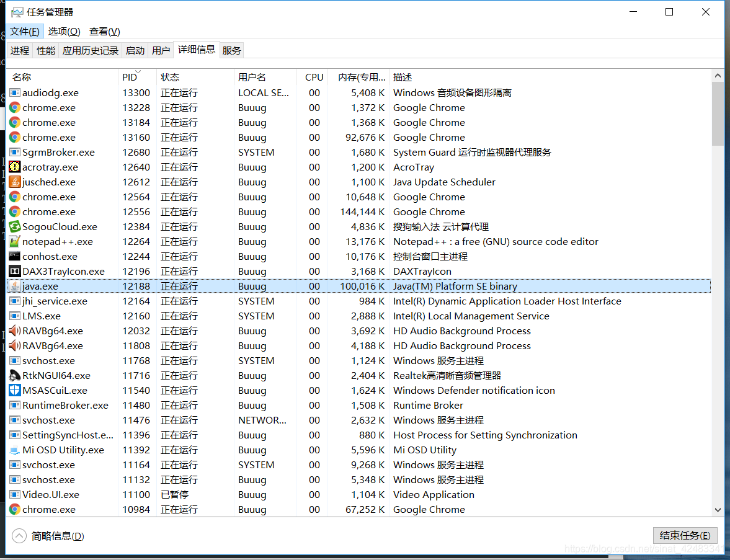Click the RuntimeBroker.exe icon
This screenshot has width=730, height=560.
point(15,406)
